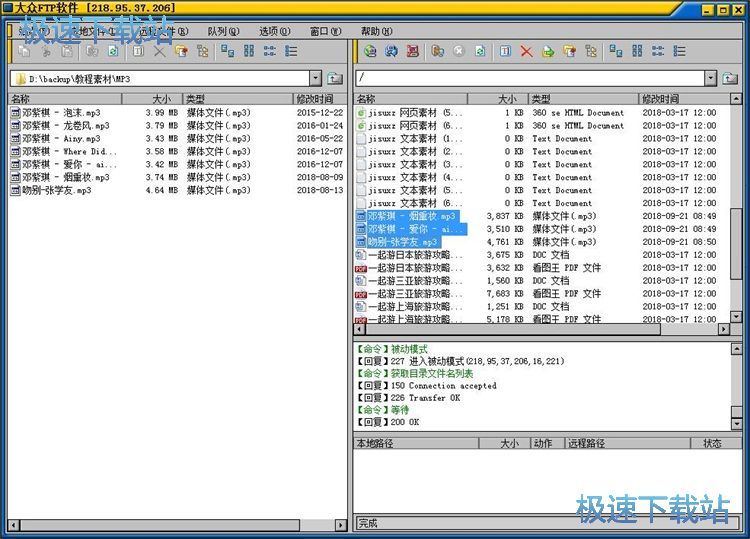Select remote file 吻别-张学友.mp3

tap(397, 242)
